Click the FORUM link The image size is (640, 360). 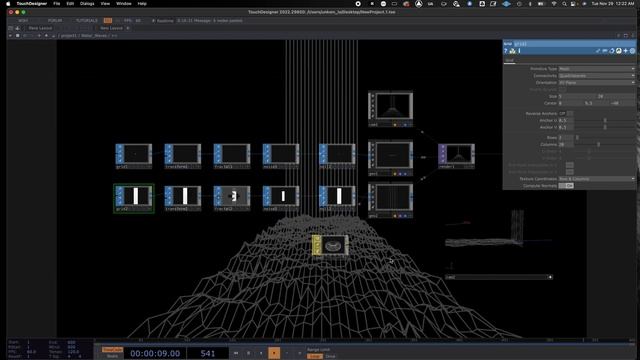coord(55,20)
